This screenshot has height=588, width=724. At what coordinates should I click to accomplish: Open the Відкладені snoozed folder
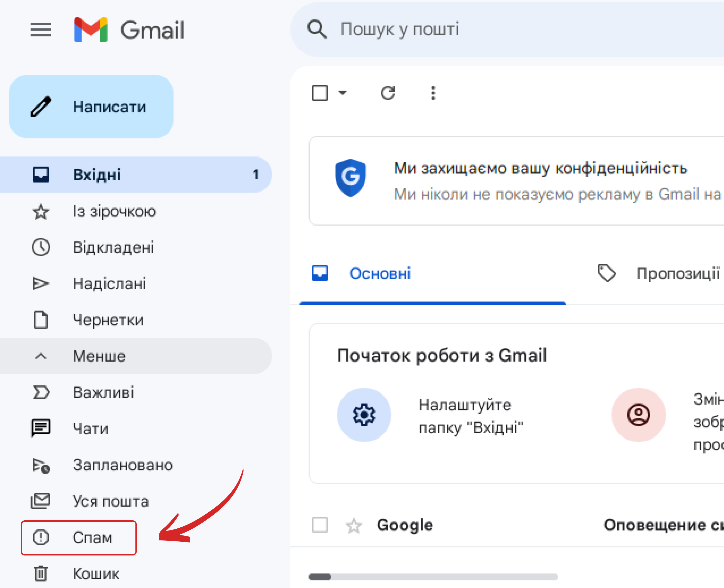(113, 247)
